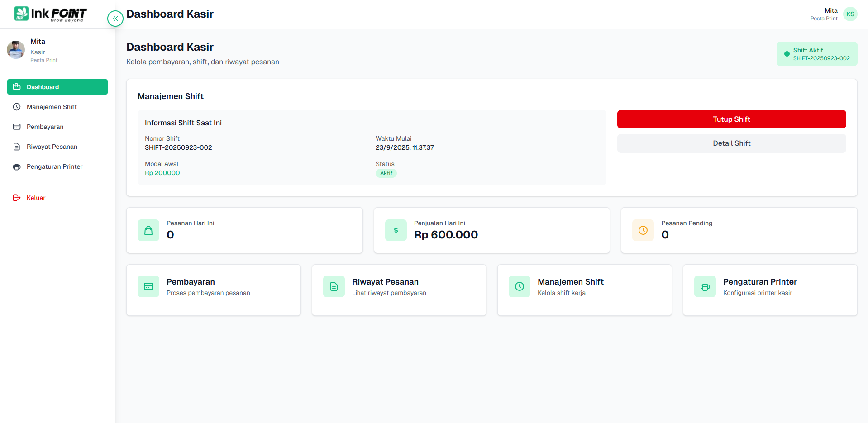Viewport: 868px width, 423px height.
Task: Open Detail Shift button
Action: pos(731,143)
